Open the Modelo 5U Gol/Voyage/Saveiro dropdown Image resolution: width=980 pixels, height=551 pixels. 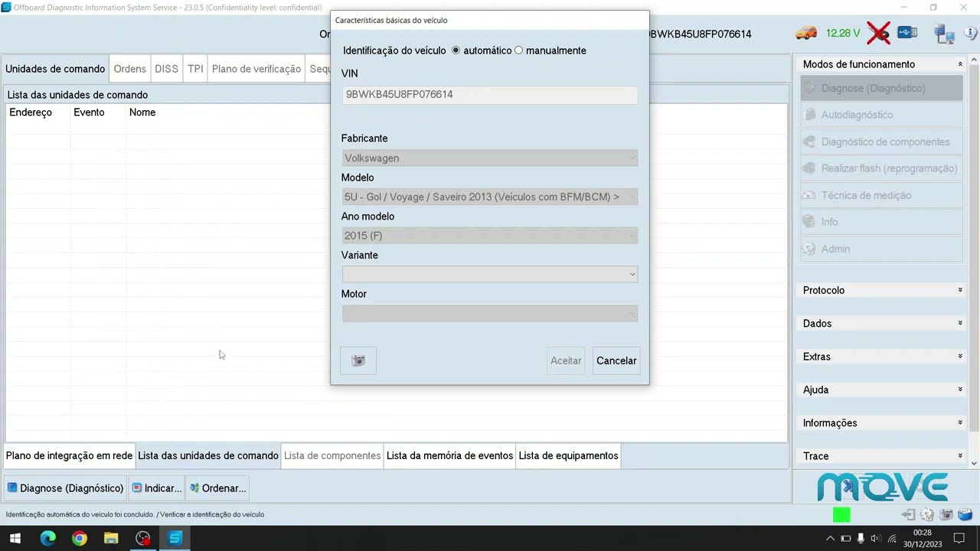click(489, 197)
